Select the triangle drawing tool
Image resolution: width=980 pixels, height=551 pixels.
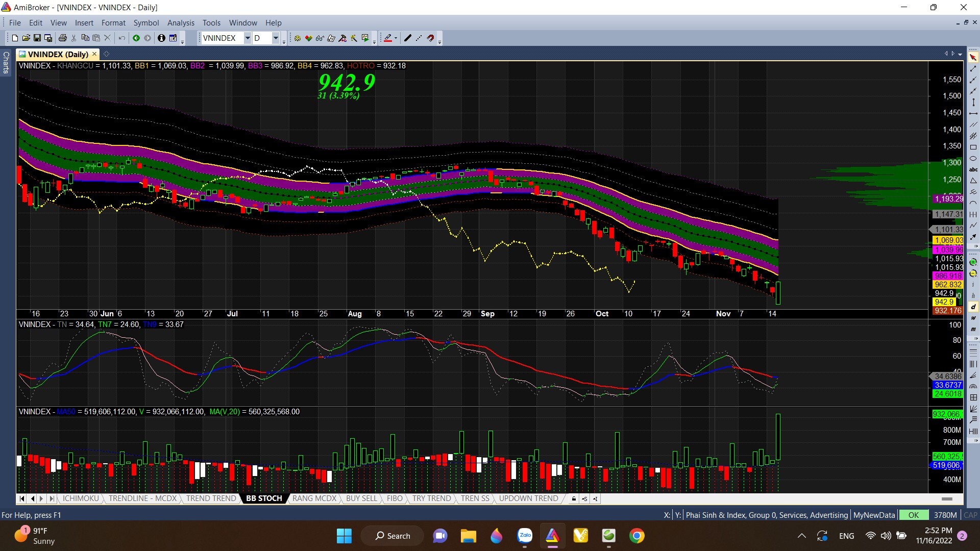(973, 181)
